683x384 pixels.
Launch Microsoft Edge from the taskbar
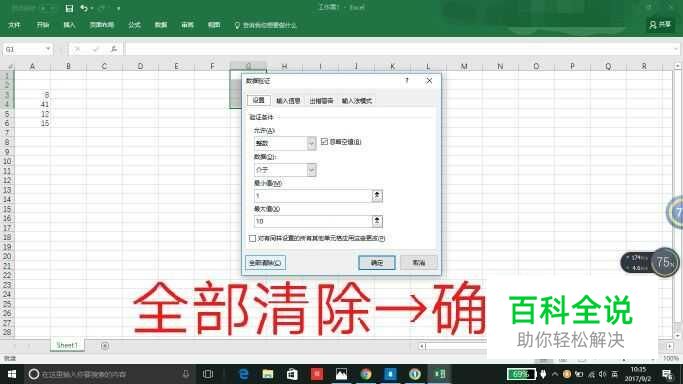[243, 374]
